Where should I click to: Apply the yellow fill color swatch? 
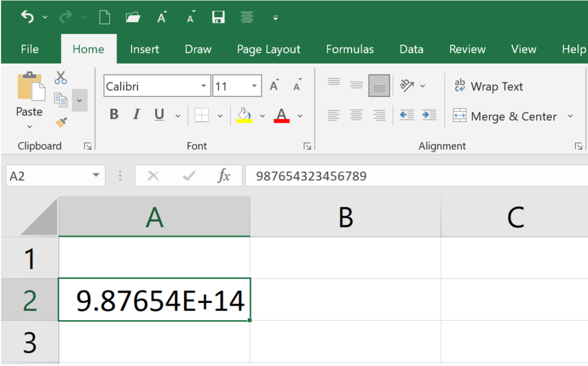click(x=245, y=115)
